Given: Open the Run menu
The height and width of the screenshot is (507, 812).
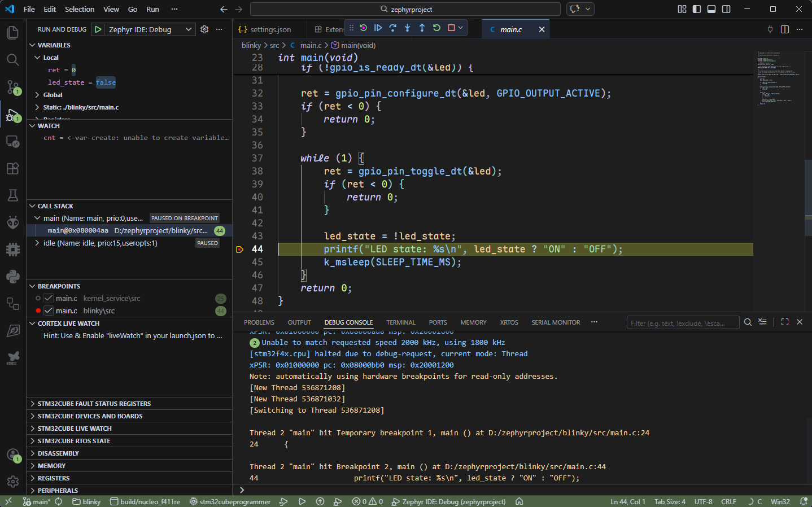Looking at the screenshot, I should (152, 9).
